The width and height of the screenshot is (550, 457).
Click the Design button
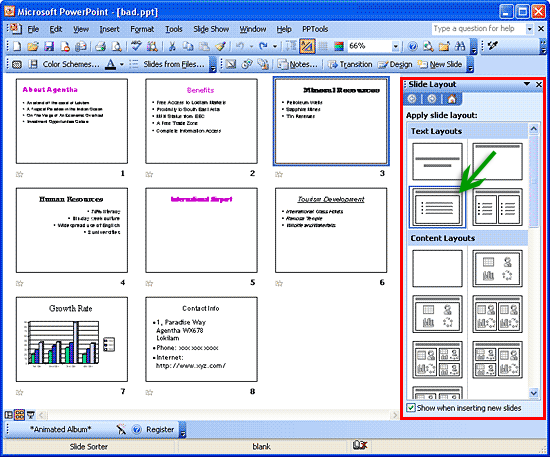pos(395,64)
